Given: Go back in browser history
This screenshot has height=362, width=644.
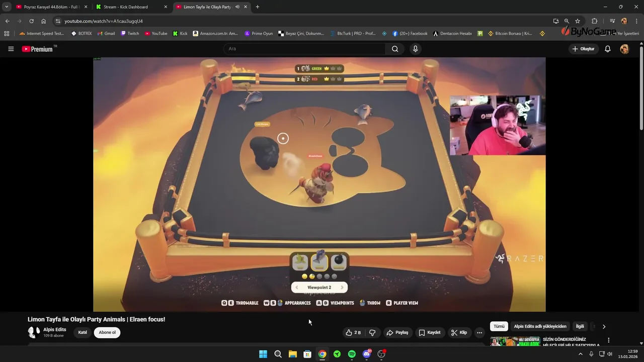Looking at the screenshot, I should click(7, 21).
